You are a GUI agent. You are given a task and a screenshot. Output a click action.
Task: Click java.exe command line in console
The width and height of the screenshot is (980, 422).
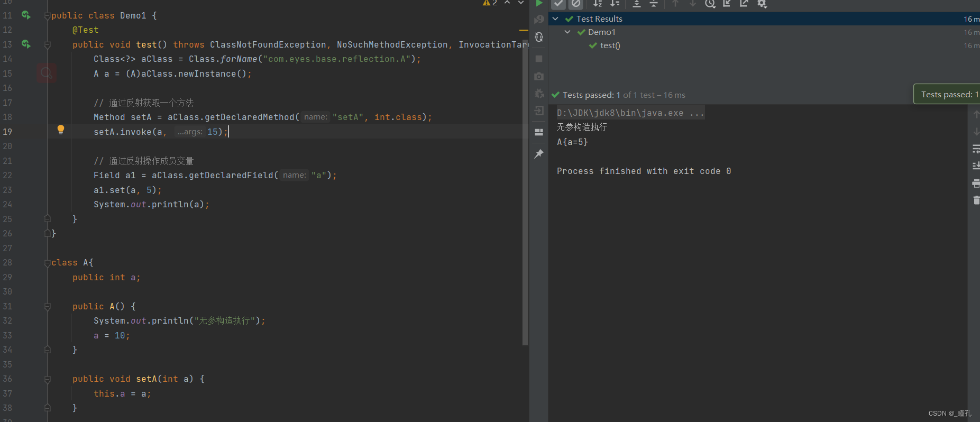(630, 113)
